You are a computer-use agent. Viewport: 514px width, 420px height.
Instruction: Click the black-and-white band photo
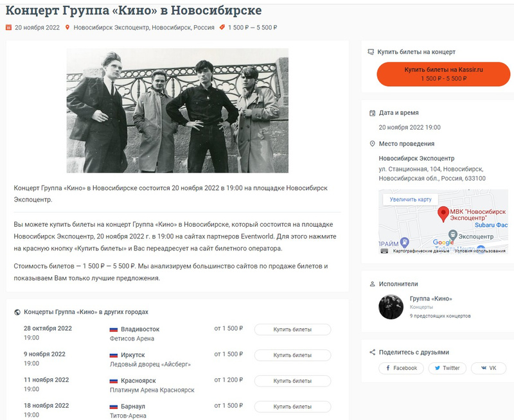[177, 110]
